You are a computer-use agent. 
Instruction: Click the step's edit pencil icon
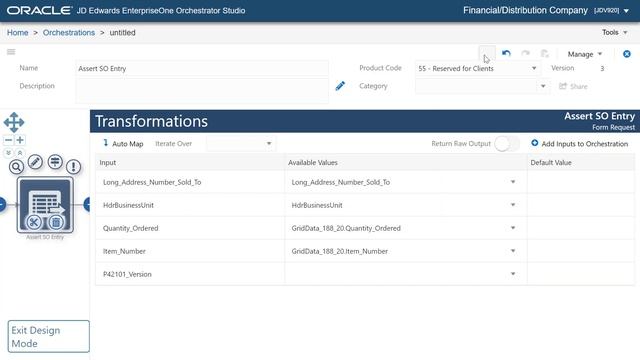click(36, 162)
